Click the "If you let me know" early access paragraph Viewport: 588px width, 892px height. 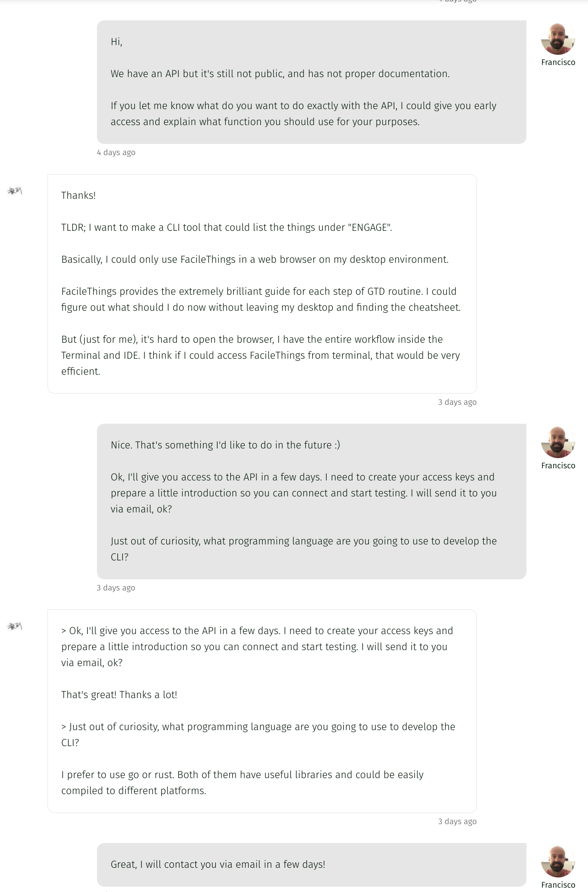(x=303, y=113)
